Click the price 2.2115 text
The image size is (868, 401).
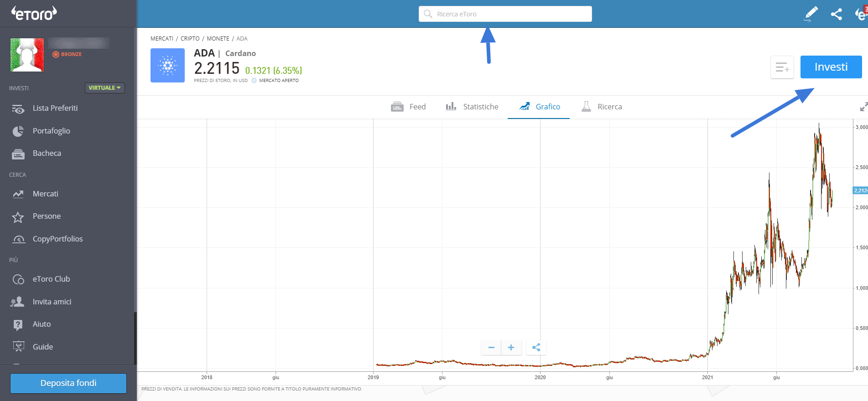(217, 68)
